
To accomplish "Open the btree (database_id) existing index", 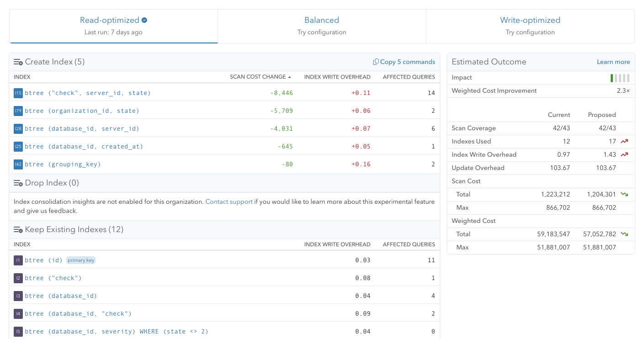I will [x=61, y=296].
